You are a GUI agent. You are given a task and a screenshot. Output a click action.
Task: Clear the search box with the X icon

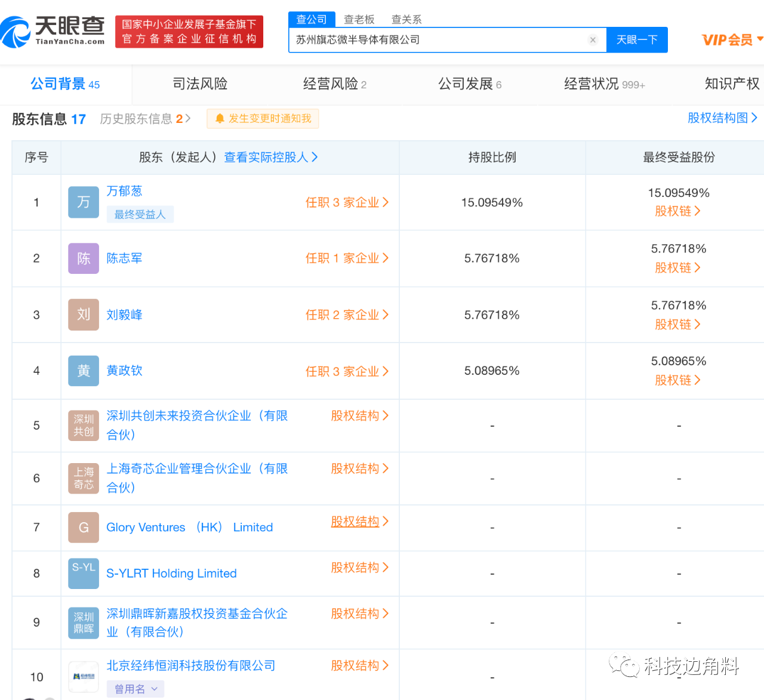click(593, 40)
